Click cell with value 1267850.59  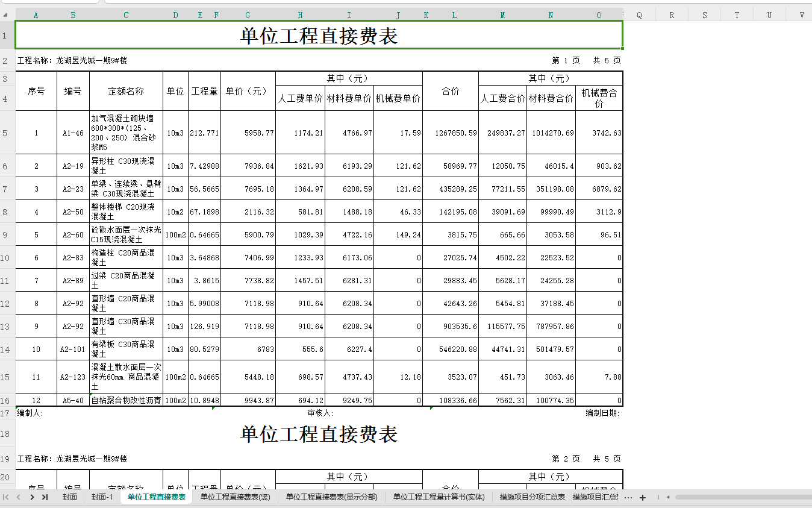pos(451,133)
